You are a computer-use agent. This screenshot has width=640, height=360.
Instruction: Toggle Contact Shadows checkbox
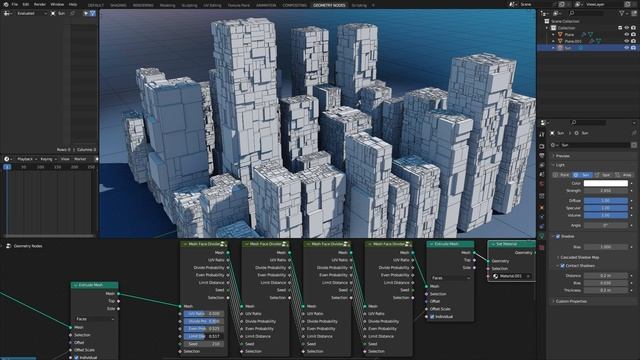562,266
